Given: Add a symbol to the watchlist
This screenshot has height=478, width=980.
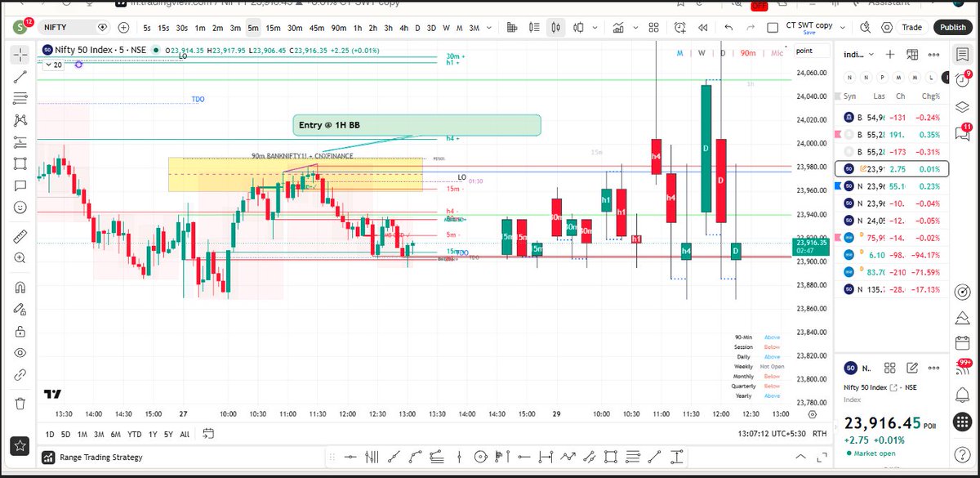Looking at the screenshot, I should tap(890, 55).
